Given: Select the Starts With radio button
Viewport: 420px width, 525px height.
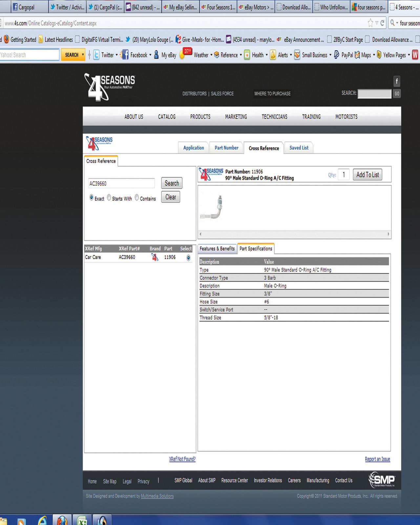Looking at the screenshot, I should [x=109, y=198].
